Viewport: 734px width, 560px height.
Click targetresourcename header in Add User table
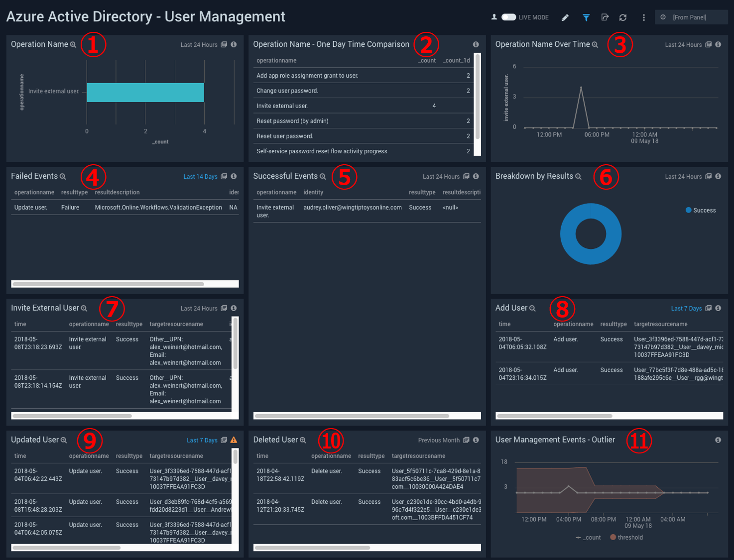(x=660, y=325)
